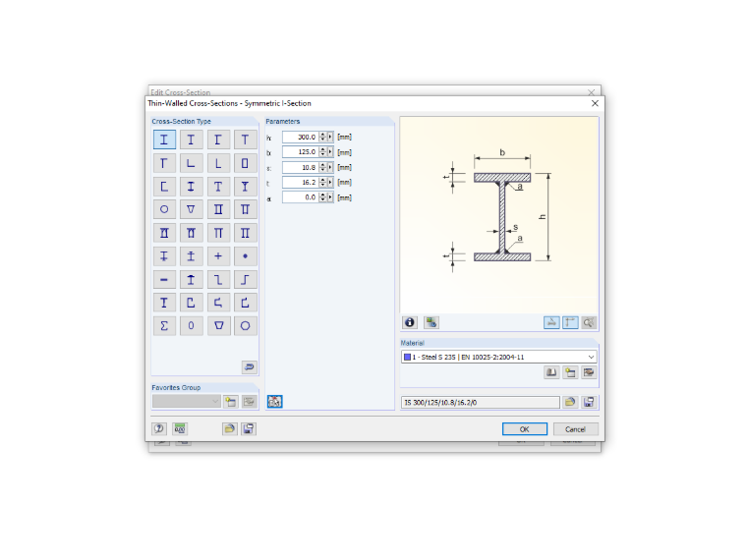Open the Favorites Group dropdown
Screen dimensions: 747x560
click(187, 402)
